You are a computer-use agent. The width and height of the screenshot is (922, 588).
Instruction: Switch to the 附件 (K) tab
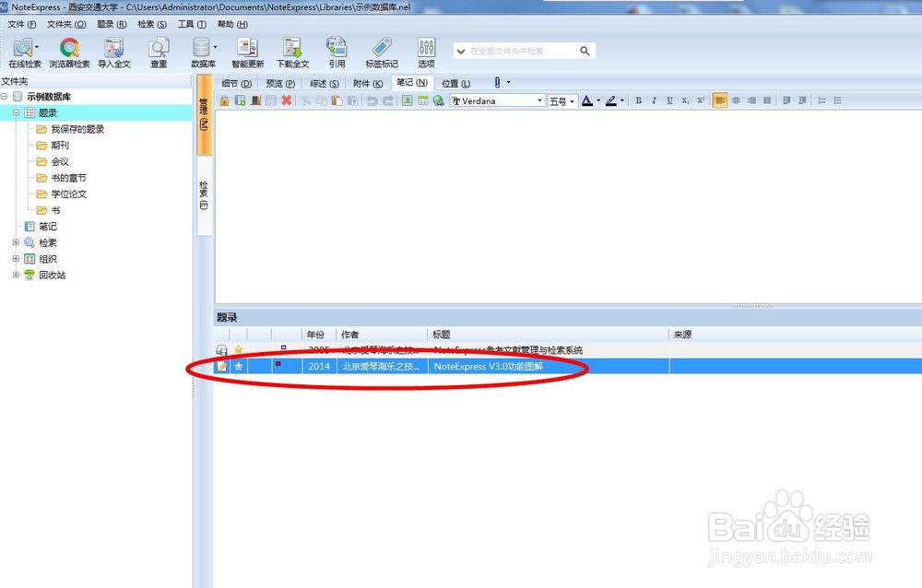(368, 84)
